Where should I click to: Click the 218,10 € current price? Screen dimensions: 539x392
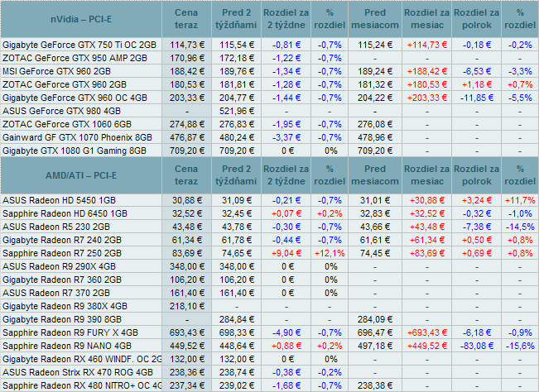click(187, 306)
